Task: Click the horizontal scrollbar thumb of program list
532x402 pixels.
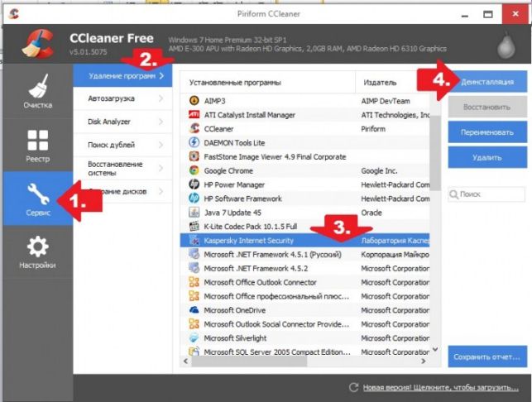Action: (249, 361)
